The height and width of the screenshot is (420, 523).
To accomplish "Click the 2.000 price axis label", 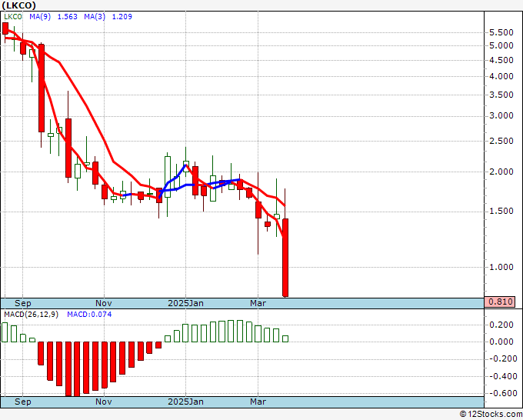I will coord(501,172).
